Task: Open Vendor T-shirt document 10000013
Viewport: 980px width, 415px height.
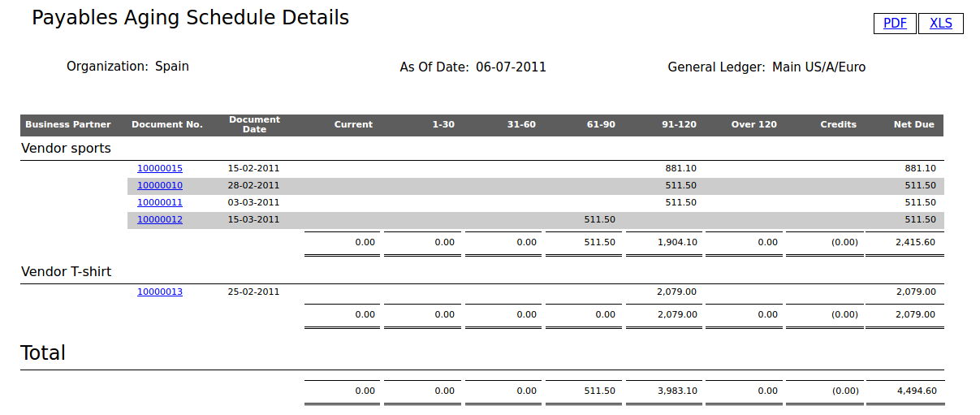Action: click(x=160, y=292)
